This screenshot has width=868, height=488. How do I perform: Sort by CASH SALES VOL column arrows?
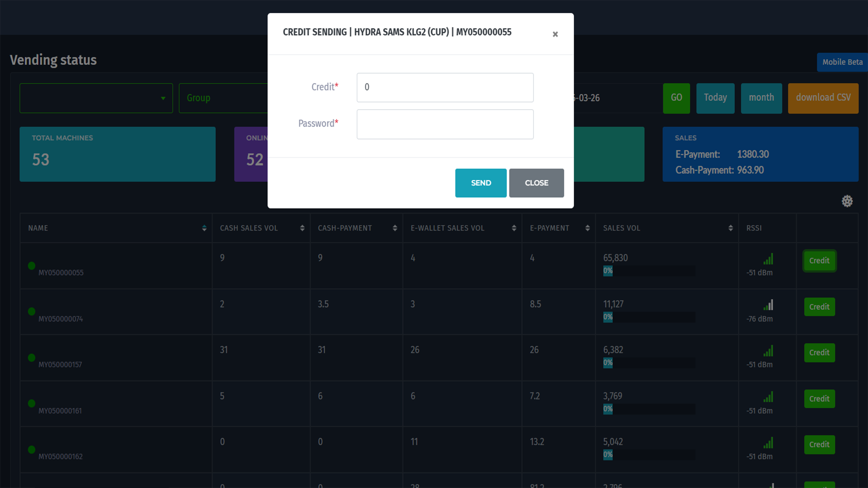coord(302,228)
